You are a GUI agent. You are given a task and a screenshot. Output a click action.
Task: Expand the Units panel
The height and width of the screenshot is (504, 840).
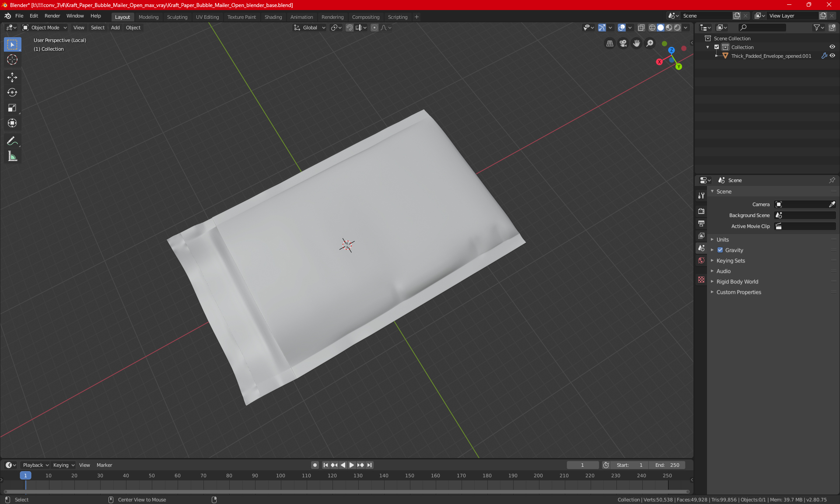(x=722, y=240)
